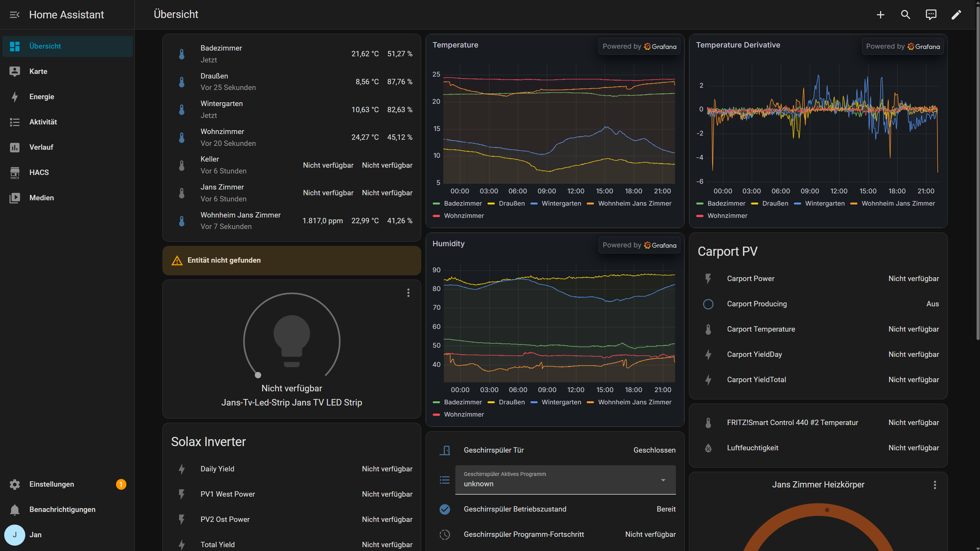Open the Energie dashboard
Screen dimensions: 980x551
point(67,97)
